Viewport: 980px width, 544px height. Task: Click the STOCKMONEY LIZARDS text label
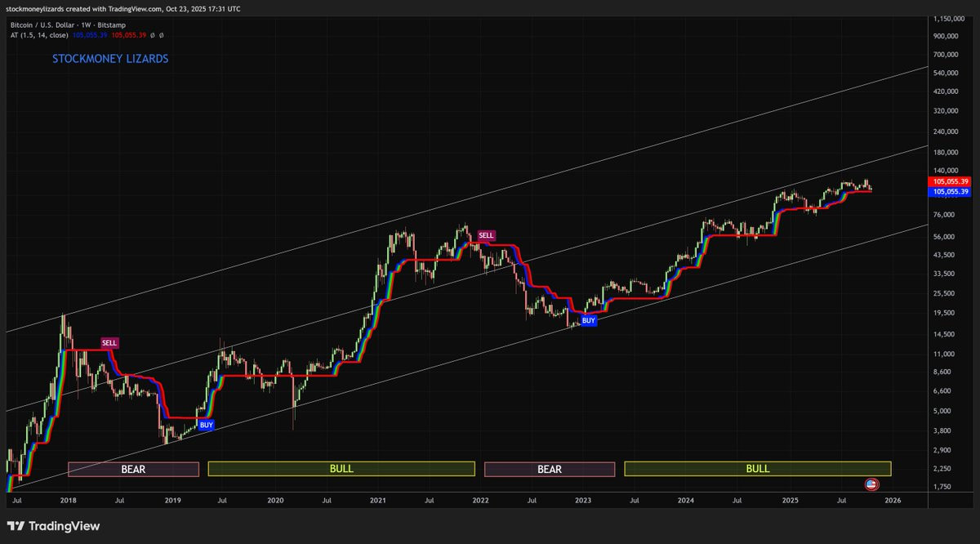click(x=110, y=59)
